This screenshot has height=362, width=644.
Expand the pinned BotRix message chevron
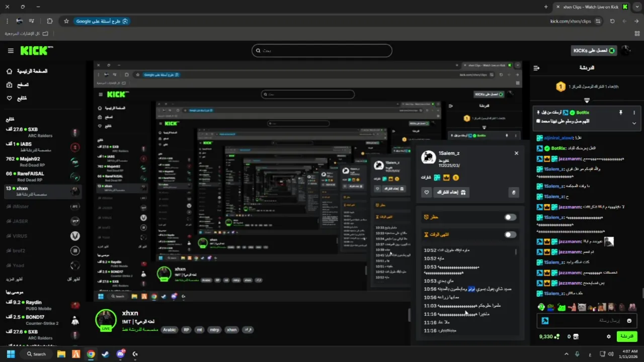coord(634,123)
